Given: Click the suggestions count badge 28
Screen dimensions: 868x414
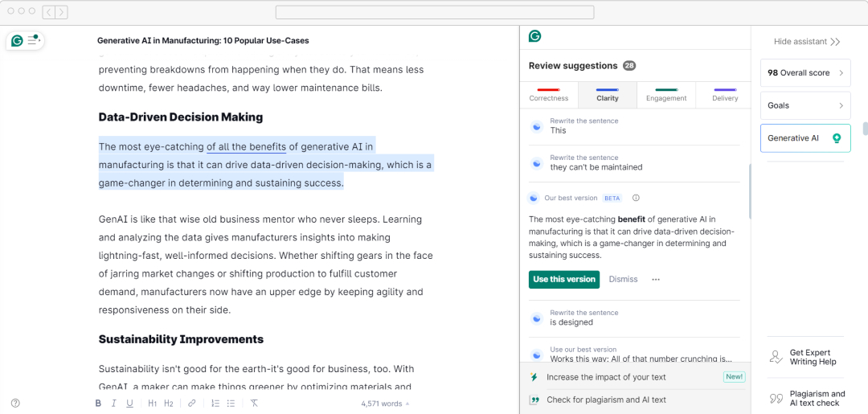Looking at the screenshot, I should [629, 66].
